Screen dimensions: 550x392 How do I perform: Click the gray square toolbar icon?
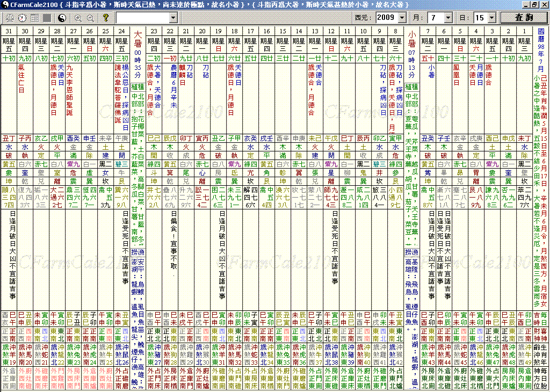coord(47,19)
